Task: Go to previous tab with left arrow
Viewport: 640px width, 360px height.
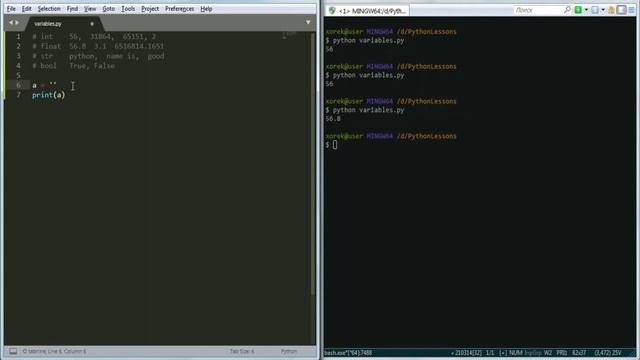Action: [11, 22]
